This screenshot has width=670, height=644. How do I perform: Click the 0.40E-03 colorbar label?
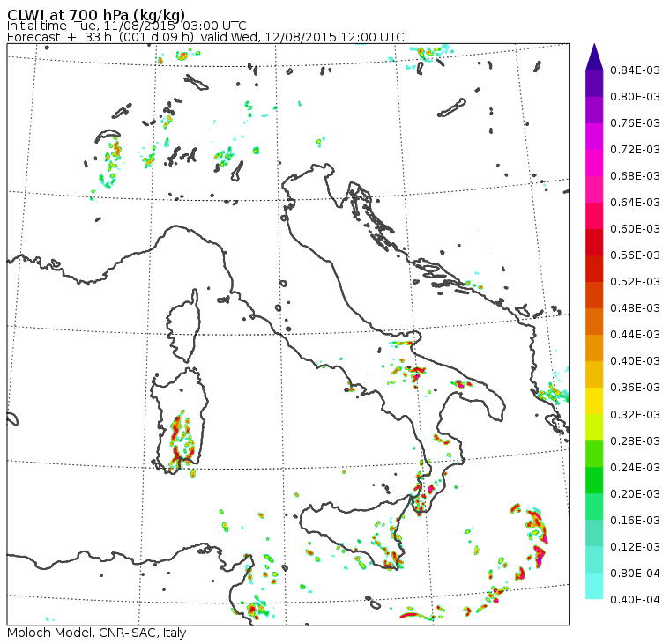(x=635, y=361)
